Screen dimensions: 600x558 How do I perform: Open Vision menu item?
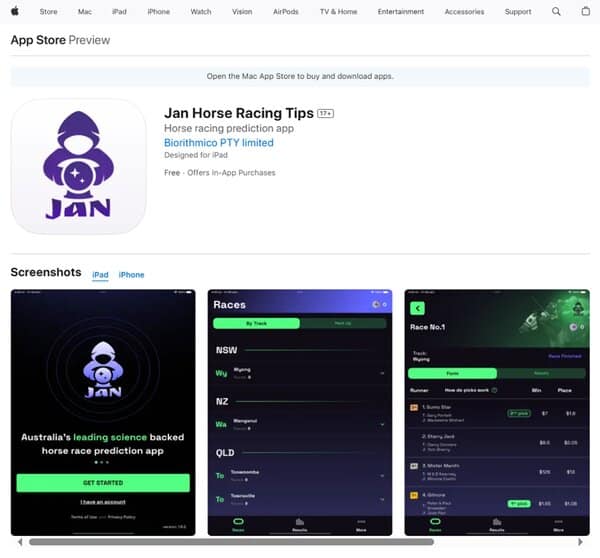(242, 12)
